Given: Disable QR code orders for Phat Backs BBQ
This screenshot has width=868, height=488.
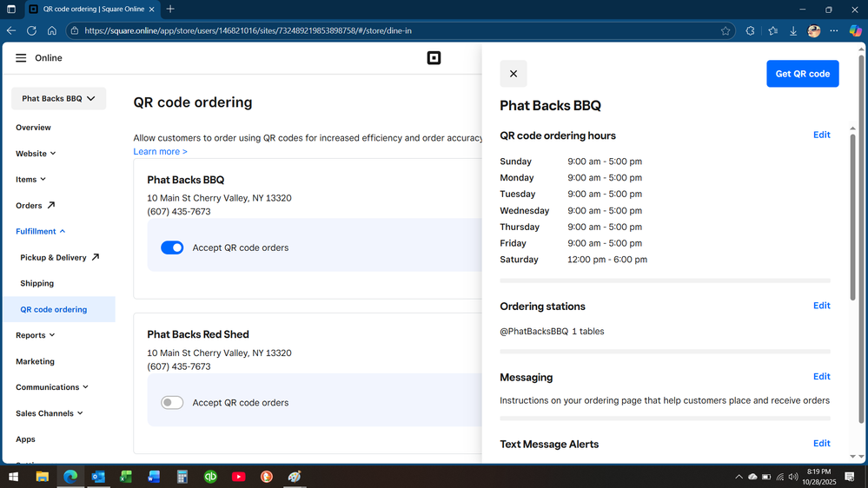Looking at the screenshot, I should coord(172,247).
